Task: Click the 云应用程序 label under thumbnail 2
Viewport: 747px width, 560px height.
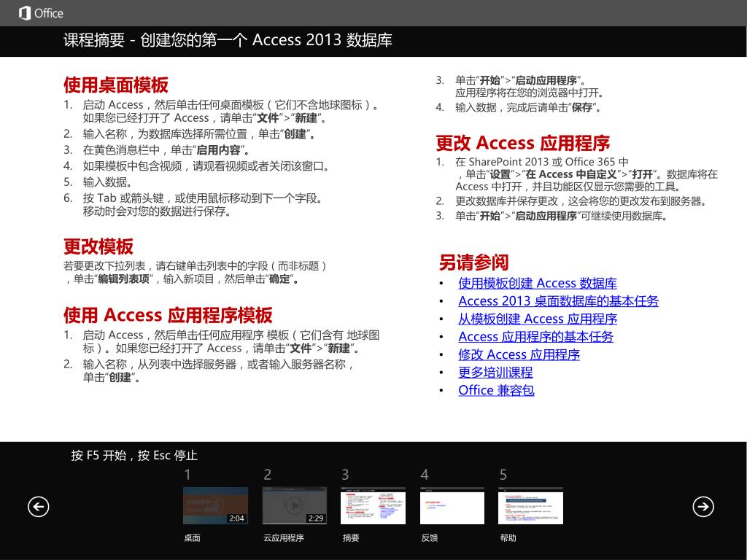Action: click(284, 538)
